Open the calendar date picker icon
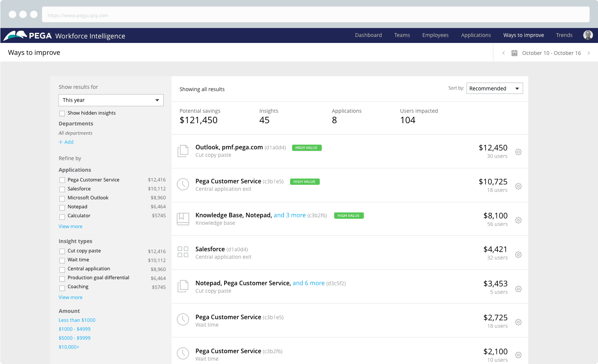This screenshot has width=598, height=364. [x=514, y=53]
